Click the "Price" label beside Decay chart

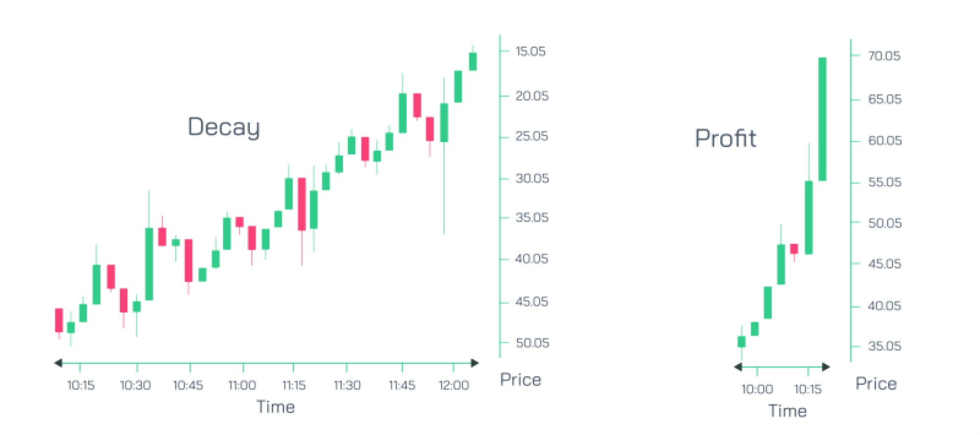click(521, 380)
